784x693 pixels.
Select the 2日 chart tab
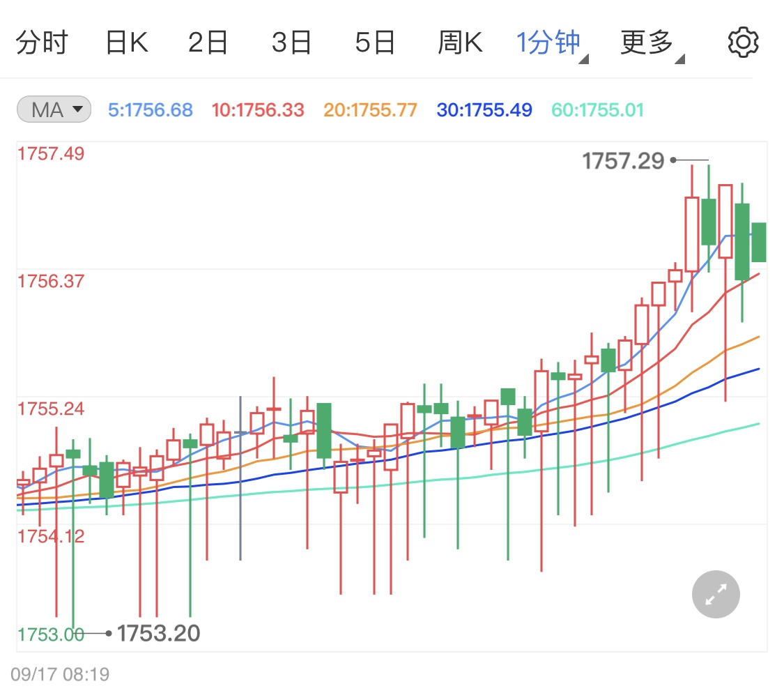[x=208, y=42]
